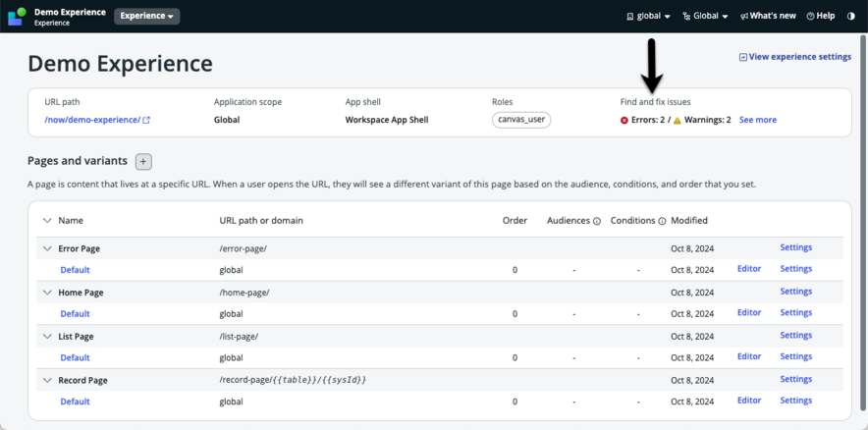Screen dimensions: 868x430
Task: Click View experience settings link
Action: point(795,56)
